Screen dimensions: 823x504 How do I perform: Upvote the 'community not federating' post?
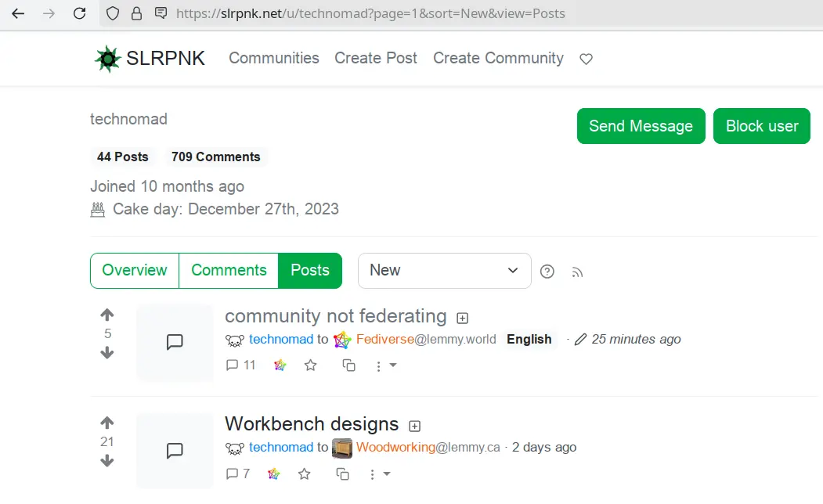107,315
